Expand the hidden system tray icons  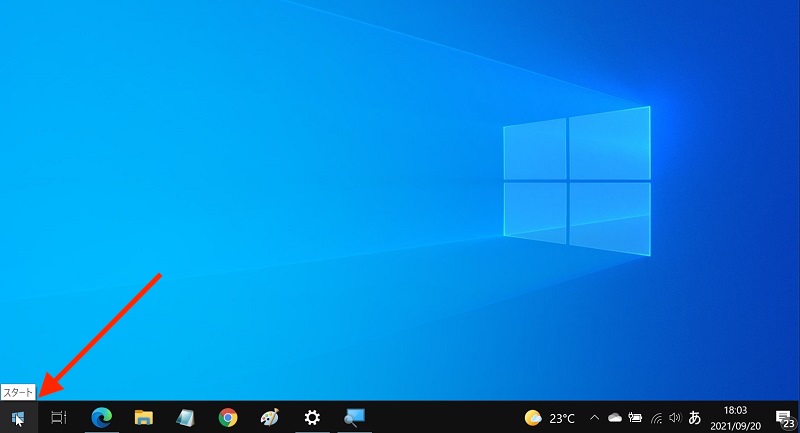[595, 417]
